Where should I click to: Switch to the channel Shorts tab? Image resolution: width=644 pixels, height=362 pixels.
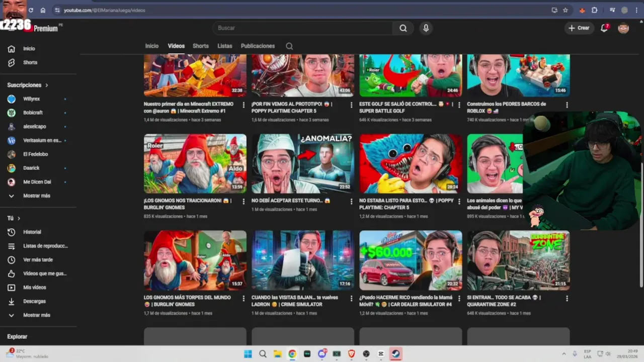point(200,46)
